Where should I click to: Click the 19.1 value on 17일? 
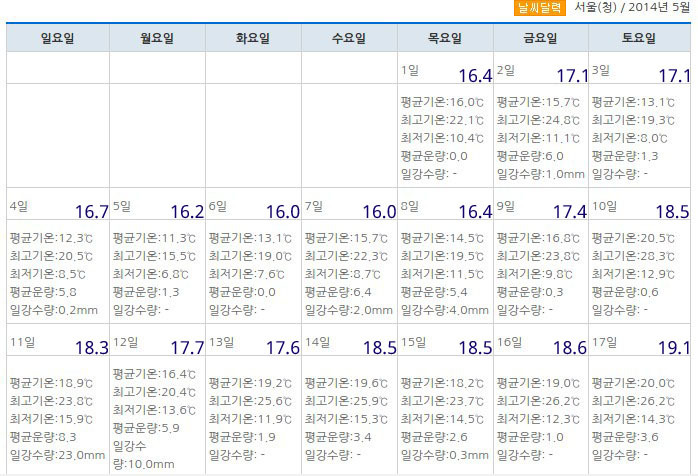pos(674,348)
